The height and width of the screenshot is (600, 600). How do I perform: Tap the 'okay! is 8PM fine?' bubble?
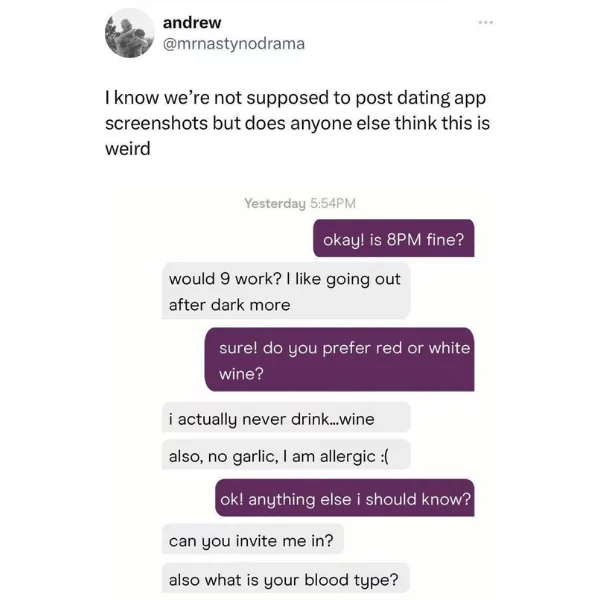[x=394, y=238]
